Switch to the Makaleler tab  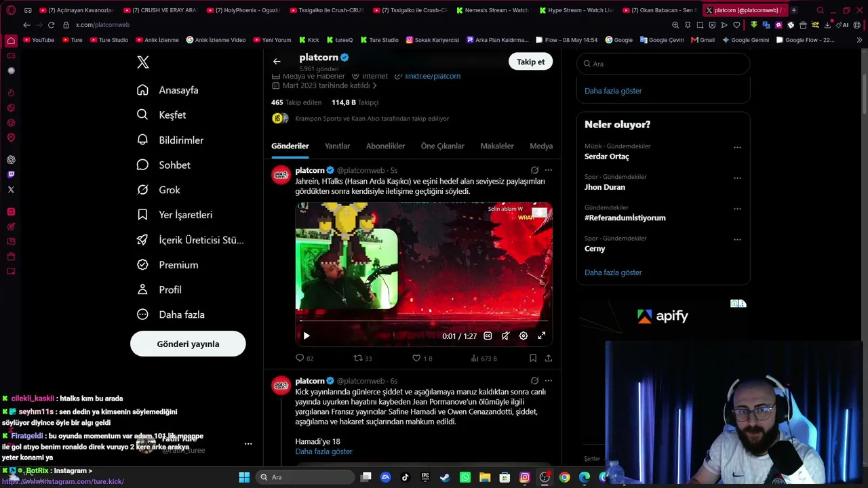497,146
